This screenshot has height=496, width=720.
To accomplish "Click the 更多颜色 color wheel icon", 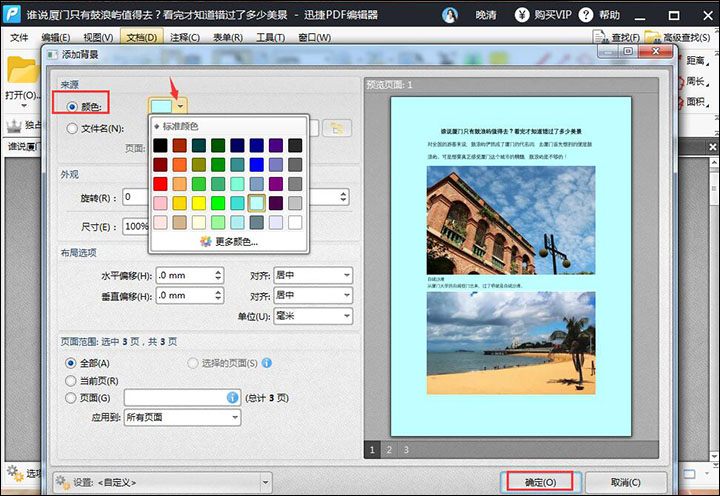I will tap(206, 241).
